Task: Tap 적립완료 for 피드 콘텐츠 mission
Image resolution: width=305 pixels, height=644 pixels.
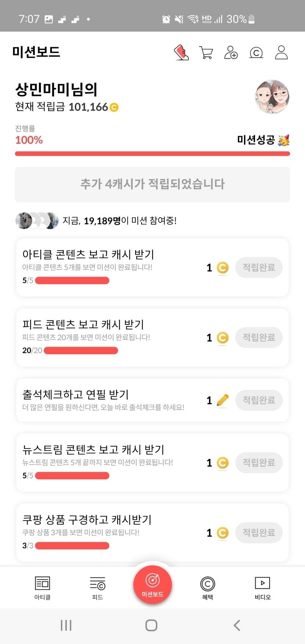Action: point(259,337)
